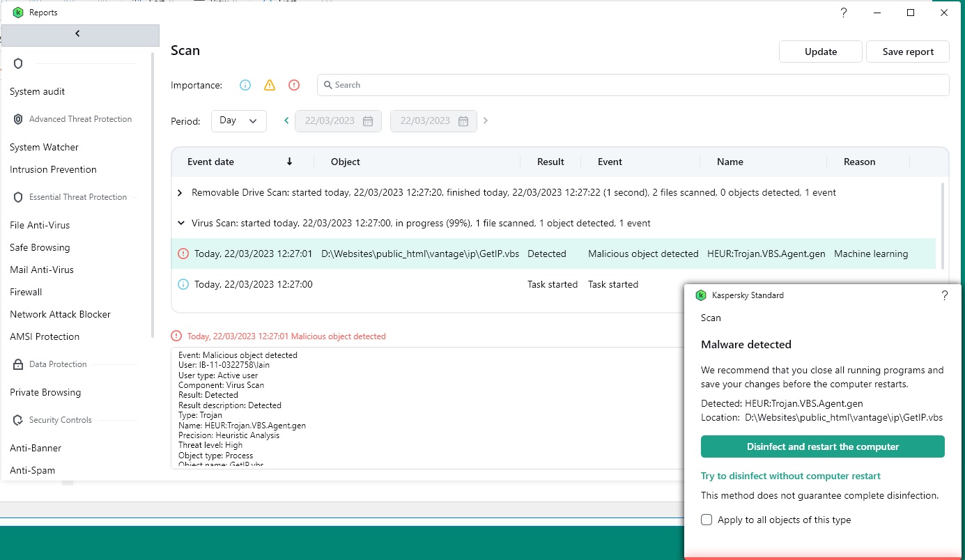Image resolution: width=965 pixels, height=560 pixels.
Task: Open Anti-Spam report
Action: [x=32, y=470]
